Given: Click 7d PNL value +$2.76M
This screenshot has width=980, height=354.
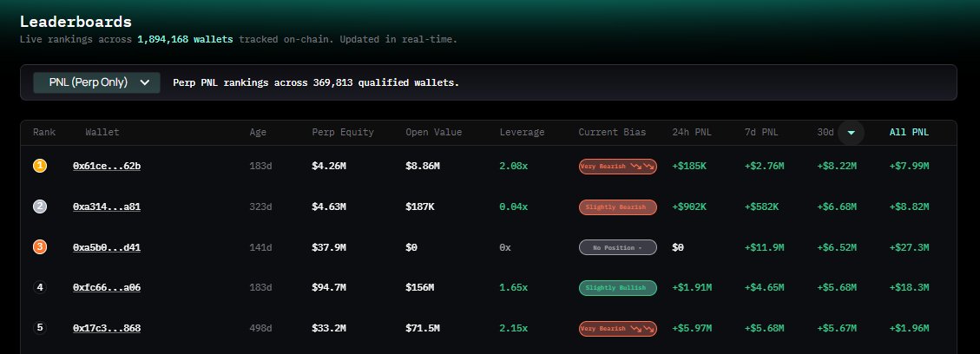Looking at the screenshot, I should (x=765, y=166).
